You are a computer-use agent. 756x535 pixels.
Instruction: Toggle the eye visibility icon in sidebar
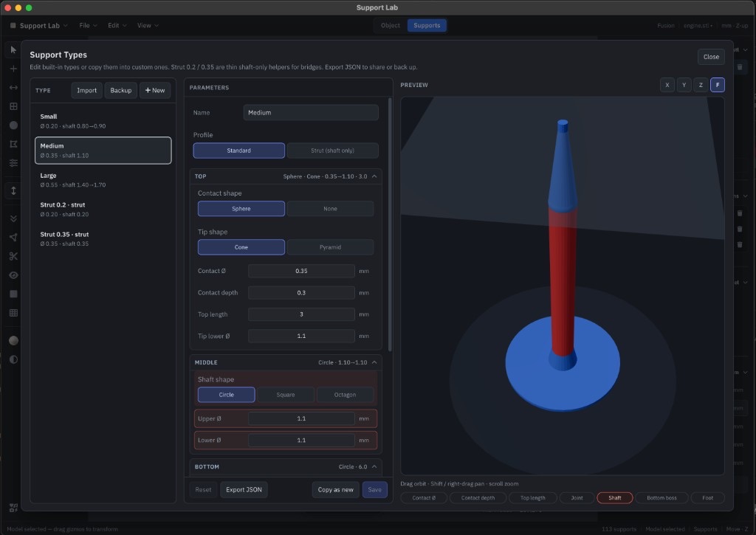(x=13, y=275)
